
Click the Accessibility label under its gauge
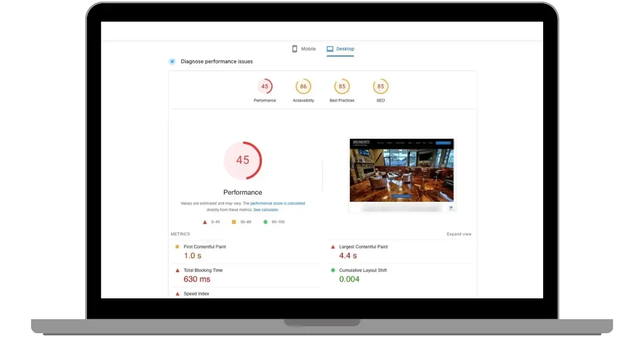point(303,100)
